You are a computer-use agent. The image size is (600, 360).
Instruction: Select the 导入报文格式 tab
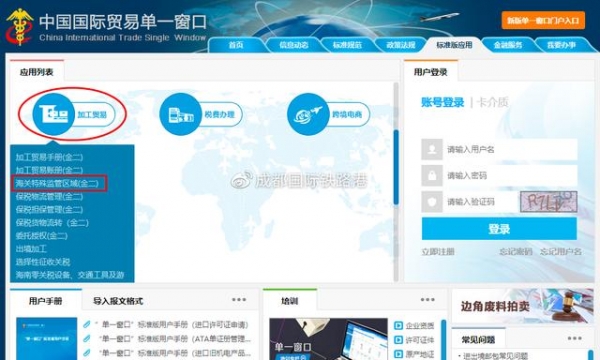coord(118,301)
